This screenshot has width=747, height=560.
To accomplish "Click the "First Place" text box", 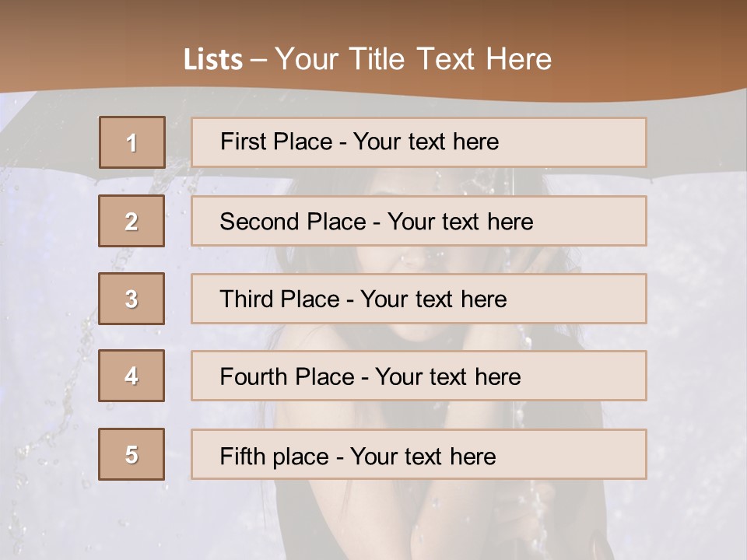I will click(419, 142).
